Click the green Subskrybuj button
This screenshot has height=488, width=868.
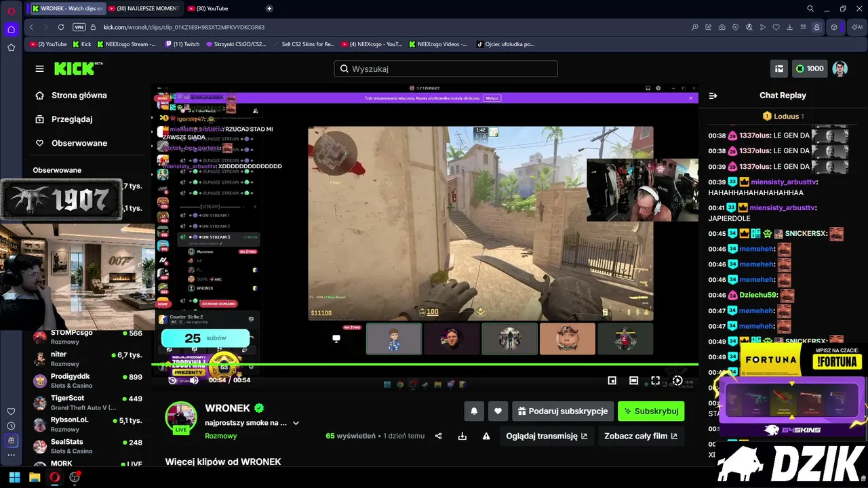click(651, 411)
